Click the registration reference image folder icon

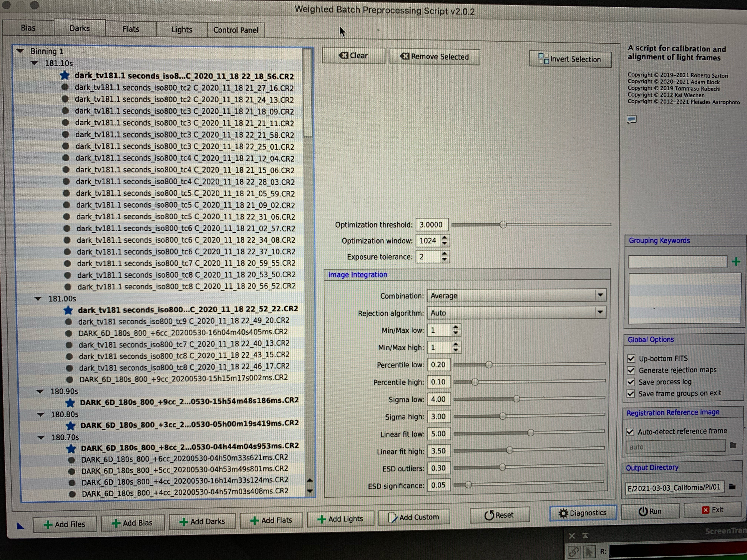[733, 446]
